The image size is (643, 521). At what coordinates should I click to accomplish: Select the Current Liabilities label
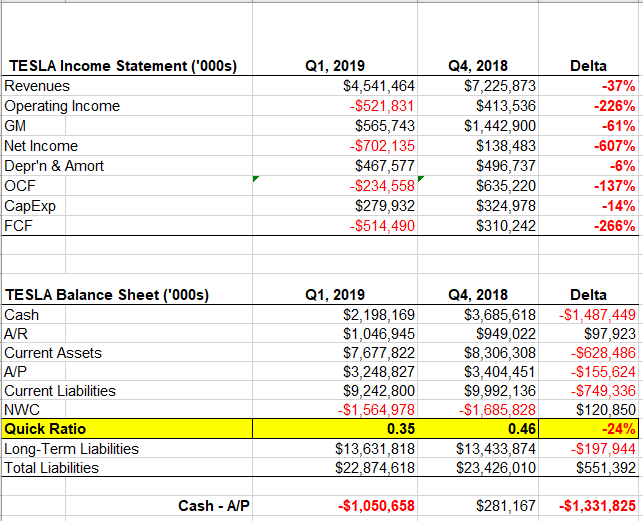coord(60,391)
